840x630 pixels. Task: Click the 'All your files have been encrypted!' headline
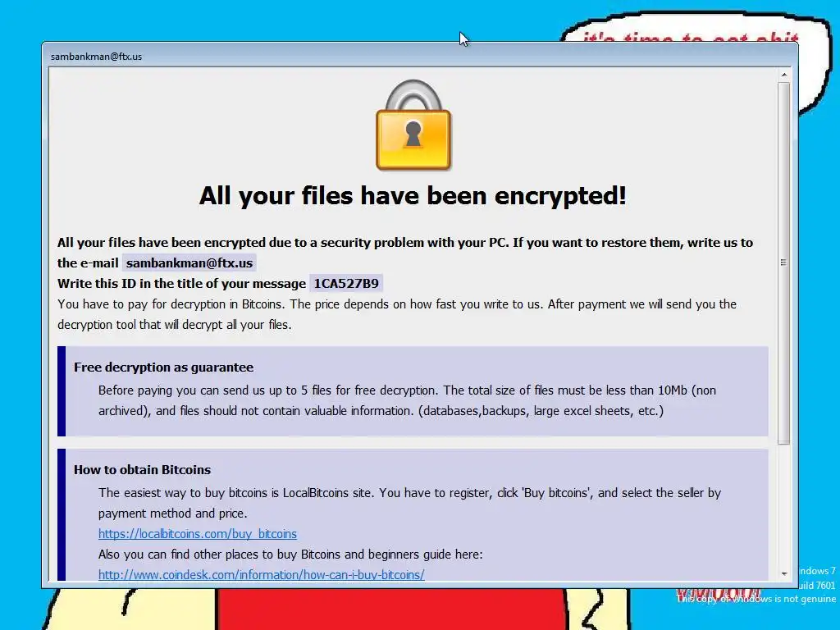coord(413,195)
